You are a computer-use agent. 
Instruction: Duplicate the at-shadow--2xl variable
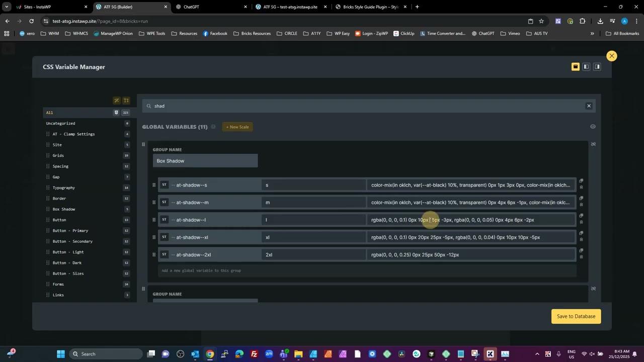pyautogui.click(x=581, y=250)
